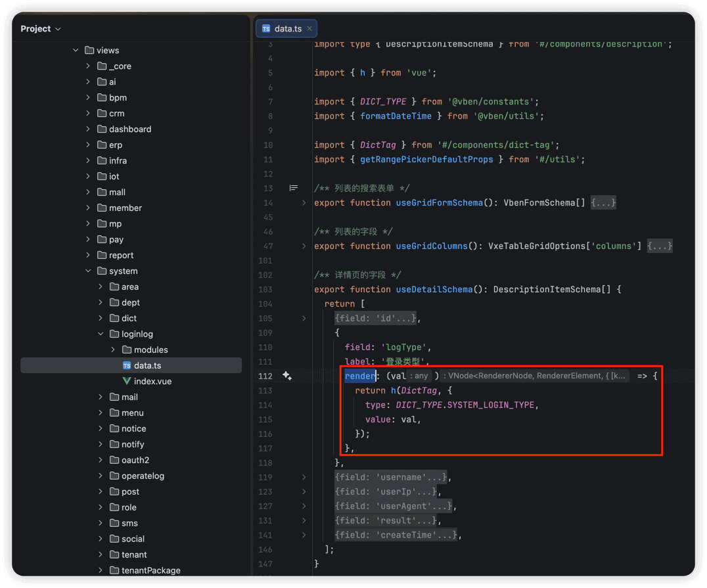Unfold the field 'id' block at line 105
The width and height of the screenshot is (707, 588).
304,319
